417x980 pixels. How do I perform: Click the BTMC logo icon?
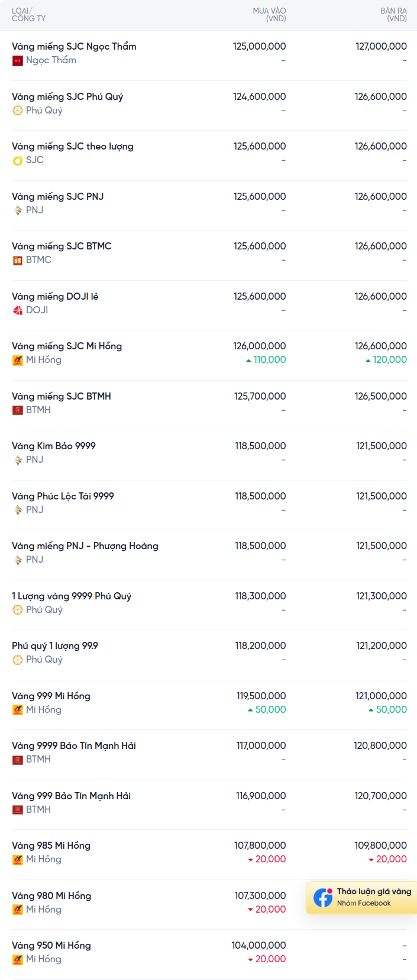pyautogui.click(x=18, y=260)
